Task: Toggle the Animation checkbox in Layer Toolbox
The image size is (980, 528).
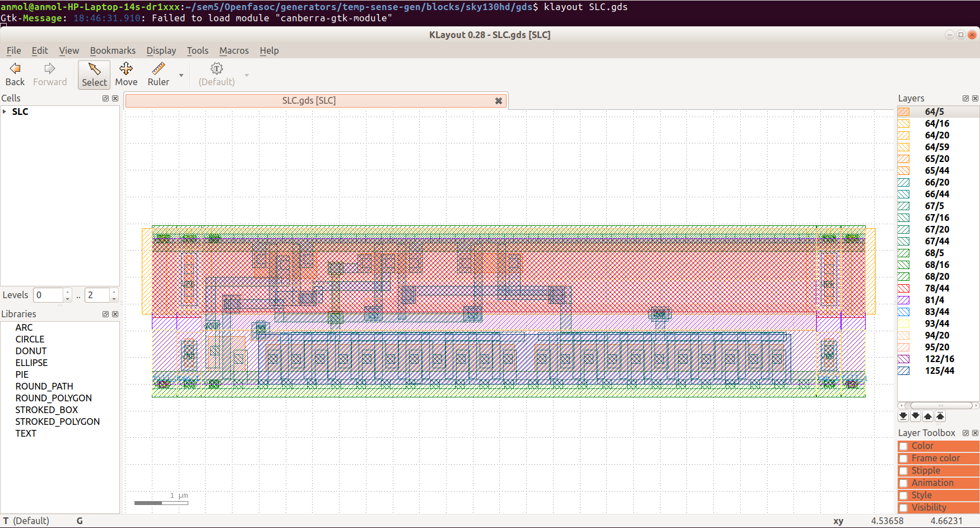Action: tap(904, 483)
